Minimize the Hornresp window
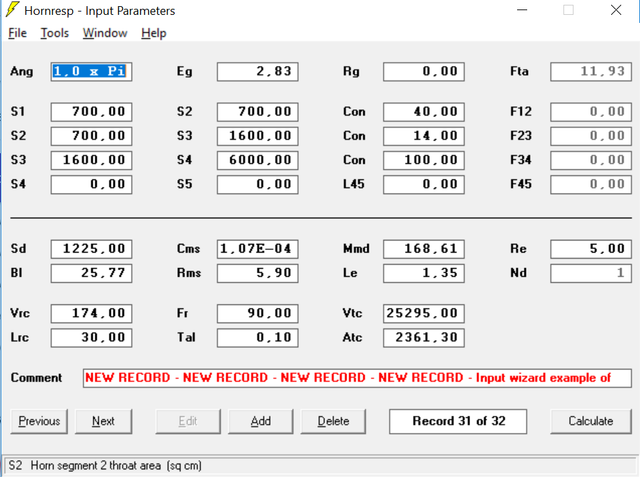The width and height of the screenshot is (640, 477). click(522, 10)
